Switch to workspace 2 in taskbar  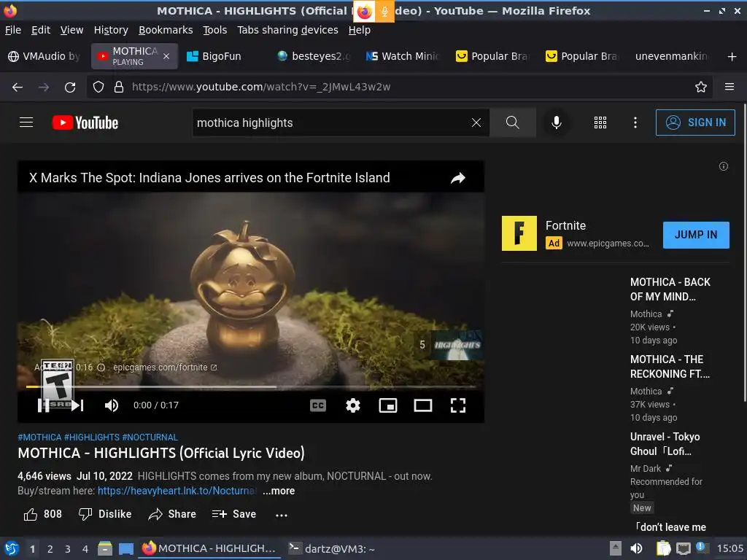[x=50, y=549]
